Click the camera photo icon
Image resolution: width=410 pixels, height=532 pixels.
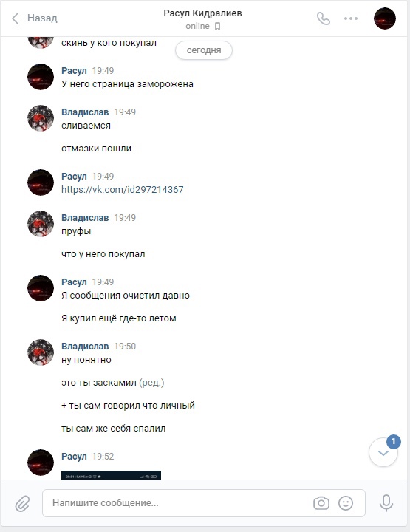321,503
